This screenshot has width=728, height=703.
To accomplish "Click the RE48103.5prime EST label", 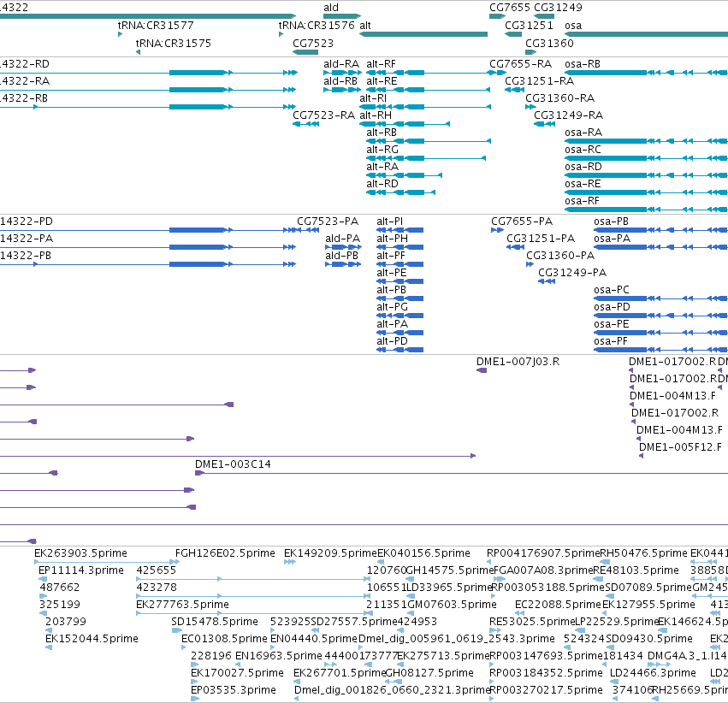I will tap(636, 570).
